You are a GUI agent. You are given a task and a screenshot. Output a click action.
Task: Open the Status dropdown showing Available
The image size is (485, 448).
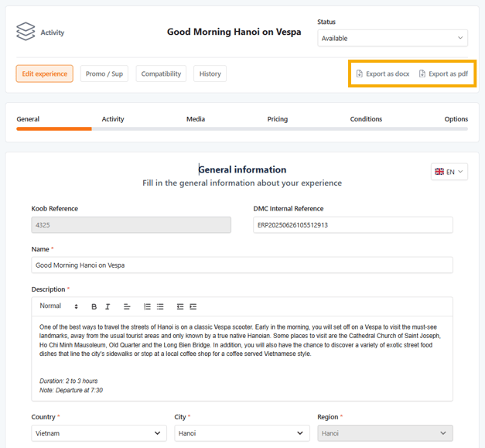(392, 38)
